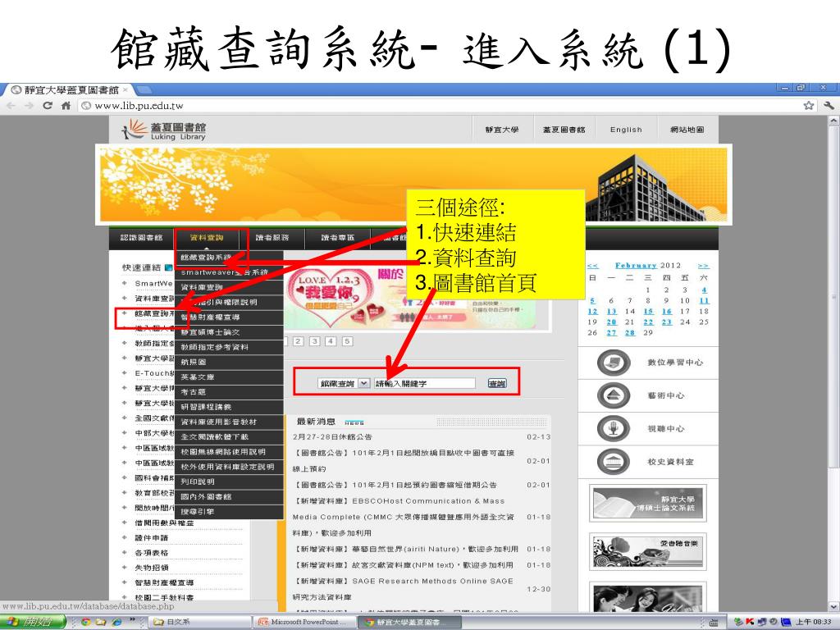Click the tray icon at the left end

pos(739,622)
